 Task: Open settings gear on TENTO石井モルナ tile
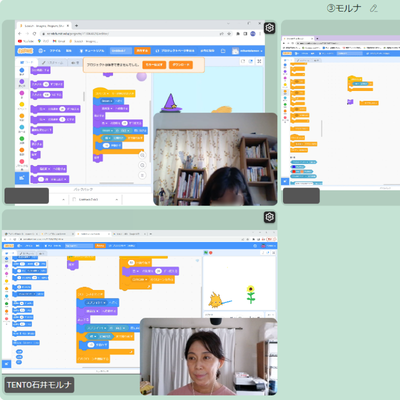269,217
